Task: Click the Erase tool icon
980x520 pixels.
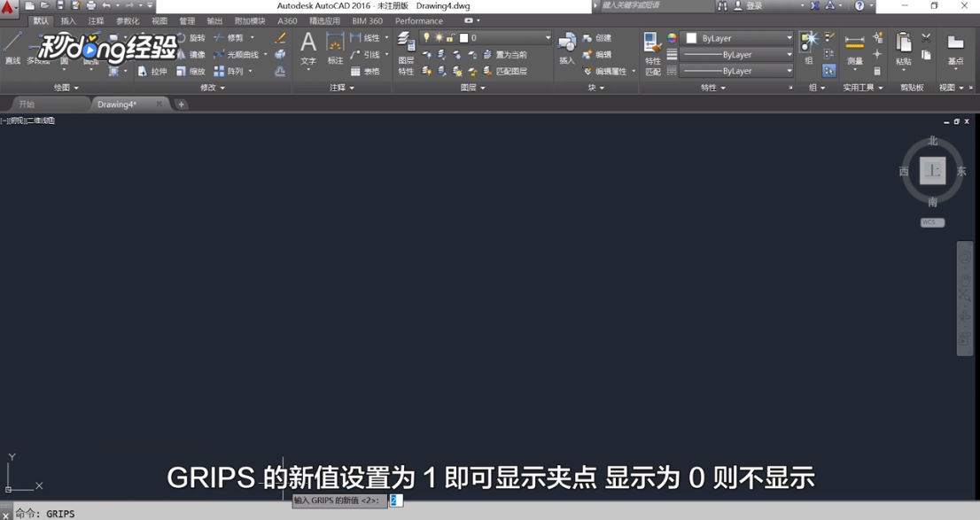Action: point(280,38)
